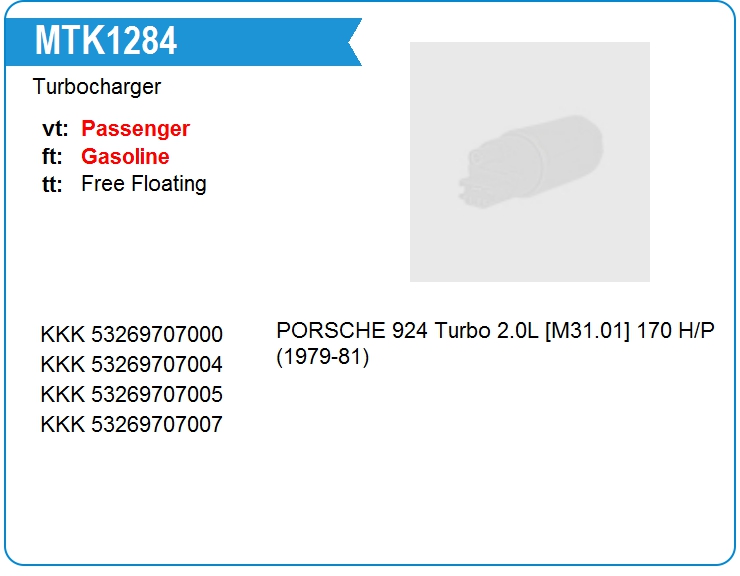This screenshot has height=576, width=740.
Task: Select the red Gasoline fuel type value
Action: click(125, 156)
